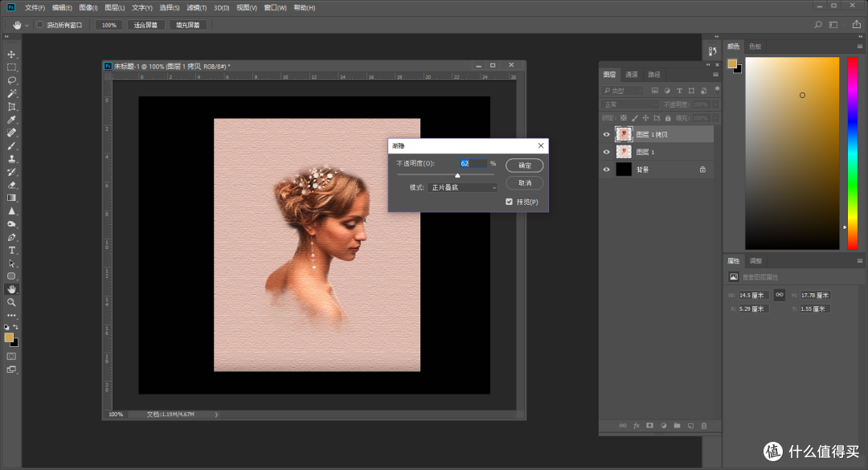Toggle visibility of 图层 1 layer
The image size is (868, 470).
[606, 152]
